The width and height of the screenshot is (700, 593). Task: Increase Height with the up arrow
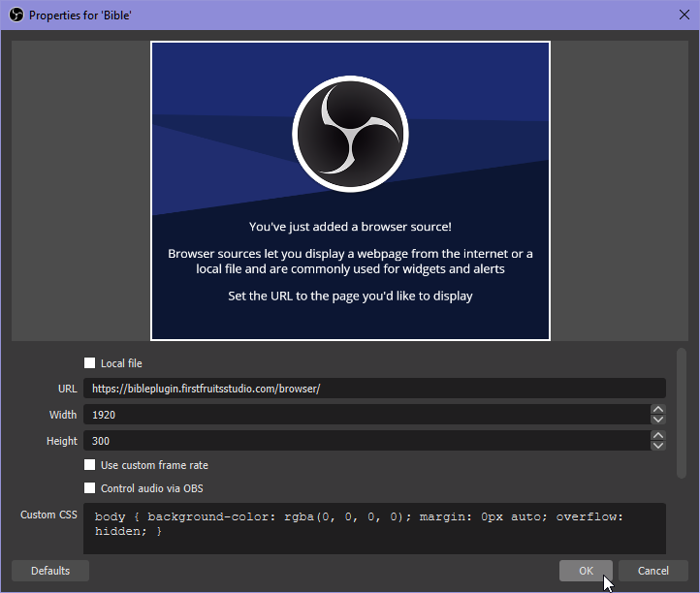658,436
